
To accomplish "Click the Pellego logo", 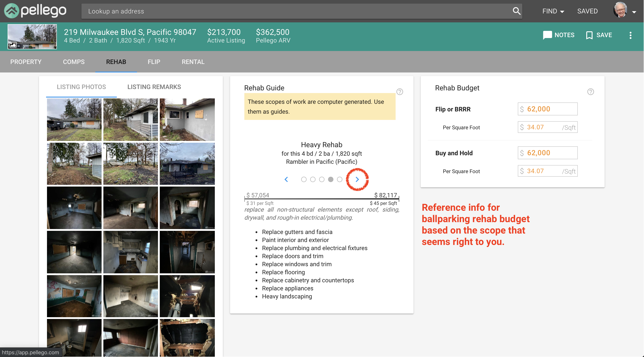I will click(36, 11).
